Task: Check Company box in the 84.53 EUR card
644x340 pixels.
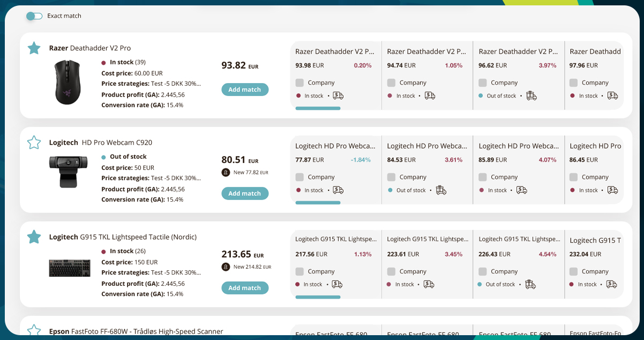Action: click(x=391, y=178)
